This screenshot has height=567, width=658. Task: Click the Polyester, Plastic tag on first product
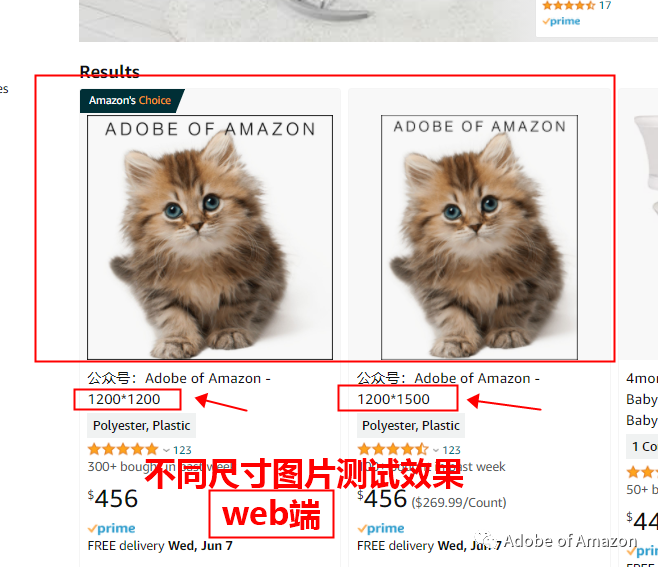141,426
